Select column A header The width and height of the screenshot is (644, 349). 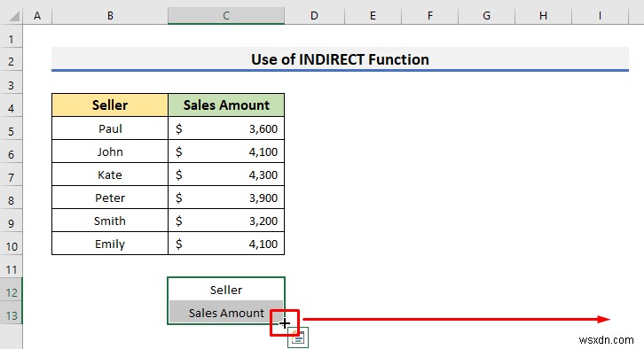tap(37, 16)
